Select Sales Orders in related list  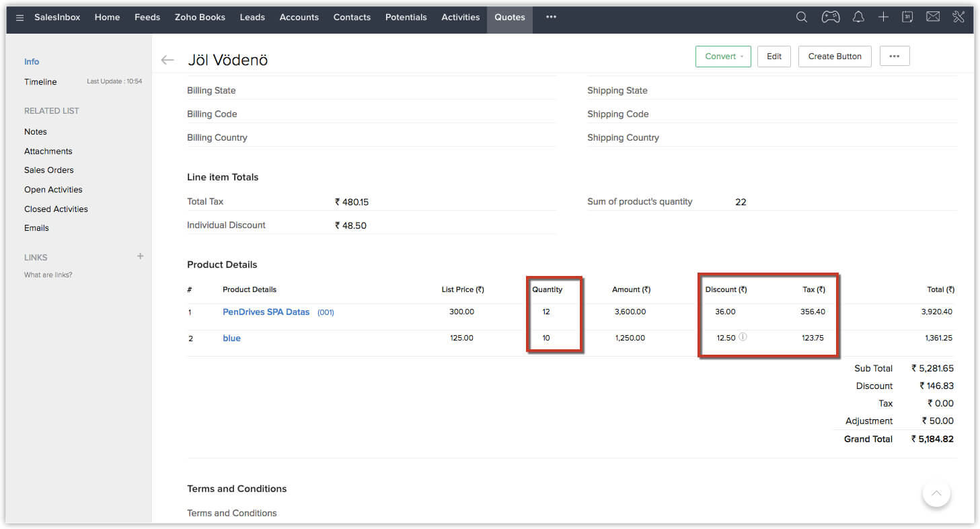(49, 170)
